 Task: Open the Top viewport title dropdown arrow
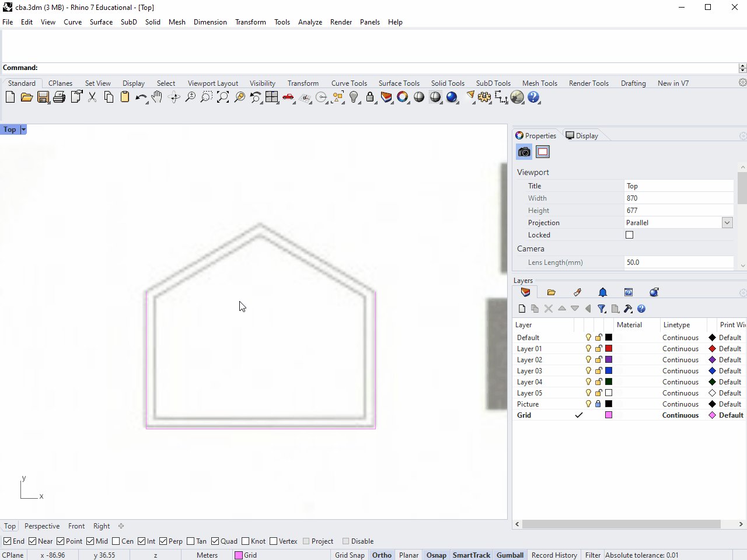click(x=23, y=129)
